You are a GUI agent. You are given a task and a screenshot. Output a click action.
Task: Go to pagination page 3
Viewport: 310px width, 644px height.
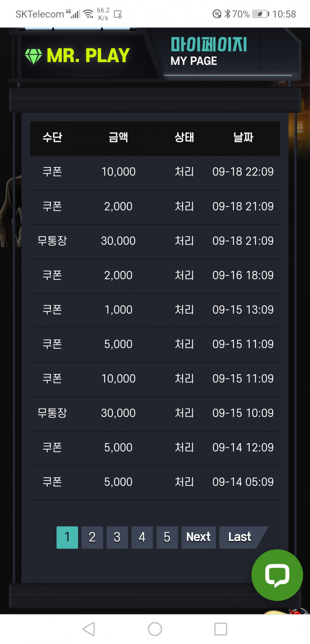117,537
